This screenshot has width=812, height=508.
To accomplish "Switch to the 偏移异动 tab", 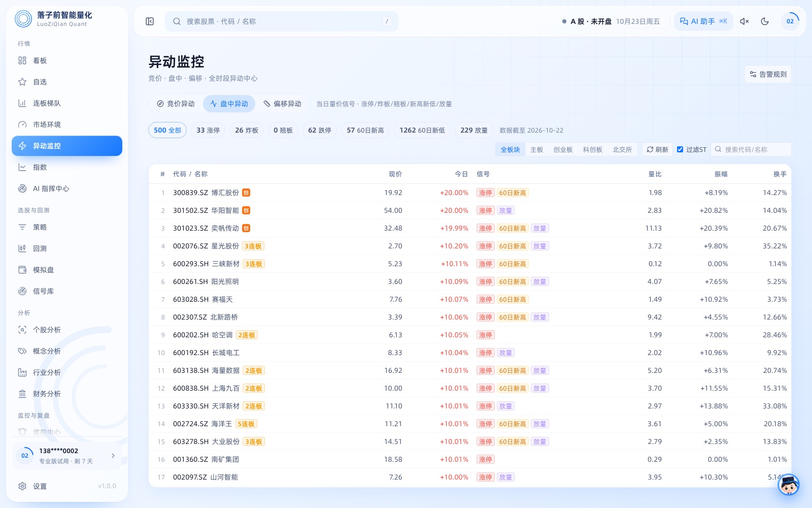I will [x=282, y=104].
